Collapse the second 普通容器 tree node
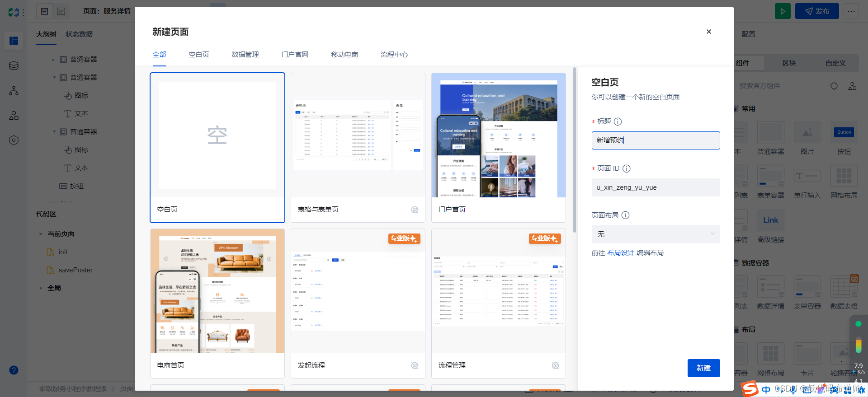 pyautogui.click(x=54, y=78)
